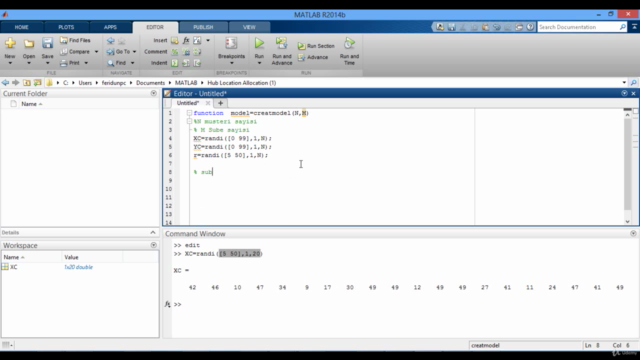Screen dimensions: 640x360
Task: Click the Decrease indent icon
Action: (198, 63)
